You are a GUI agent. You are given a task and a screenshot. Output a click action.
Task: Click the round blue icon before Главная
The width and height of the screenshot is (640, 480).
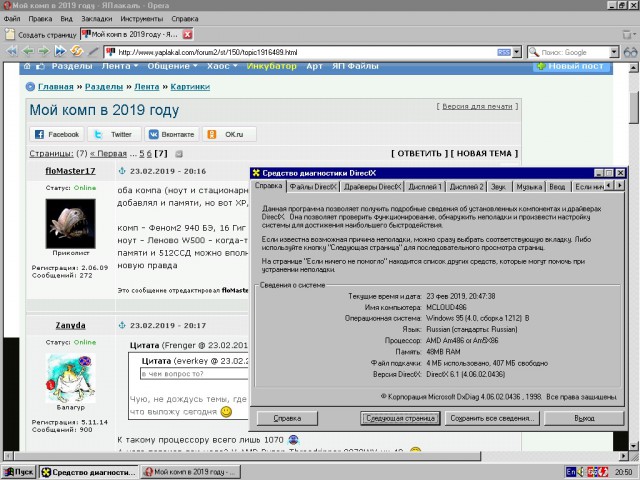30,87
